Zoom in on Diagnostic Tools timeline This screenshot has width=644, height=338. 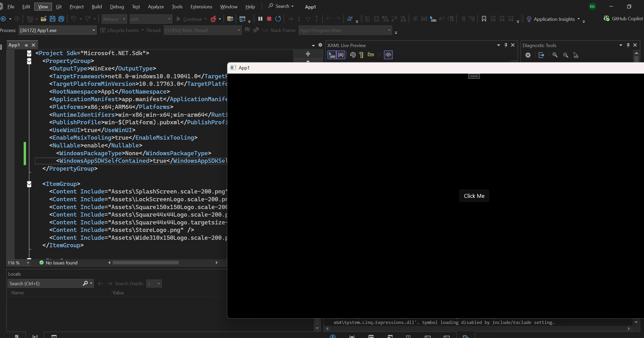click(x=555, y=55)
